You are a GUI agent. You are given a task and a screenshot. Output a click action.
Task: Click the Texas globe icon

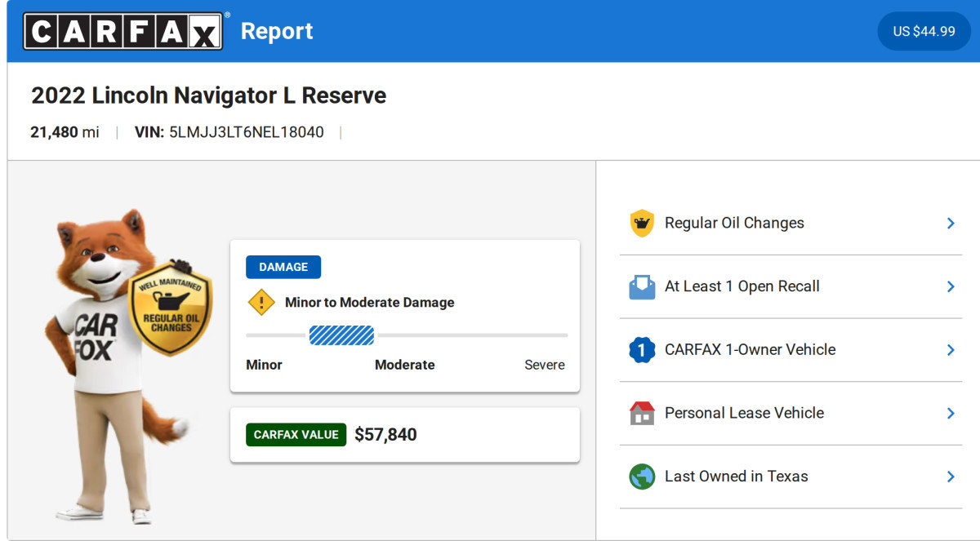click(x=642, y=477)
